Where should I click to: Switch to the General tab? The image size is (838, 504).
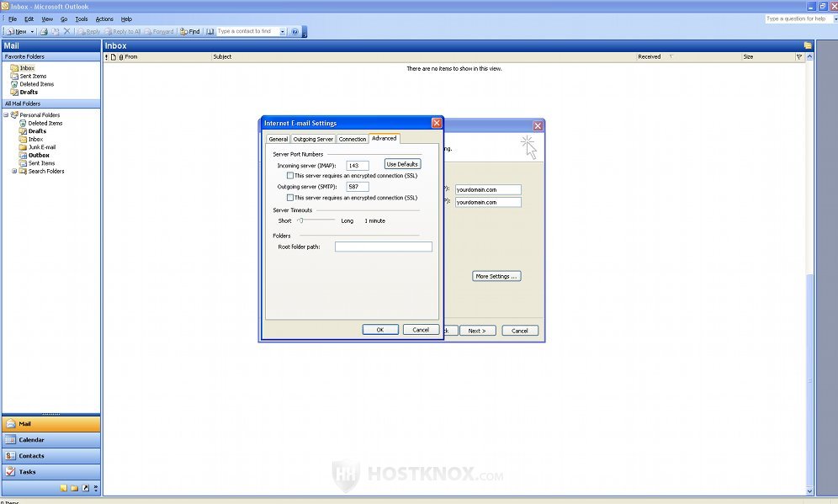(278, 139)
